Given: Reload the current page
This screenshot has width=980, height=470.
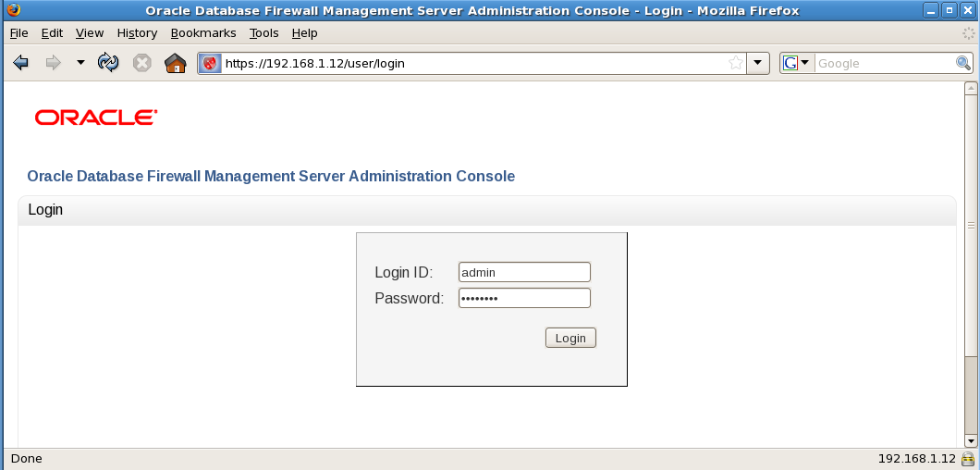Looking at the screenshot, I should (x=109, y=63).
